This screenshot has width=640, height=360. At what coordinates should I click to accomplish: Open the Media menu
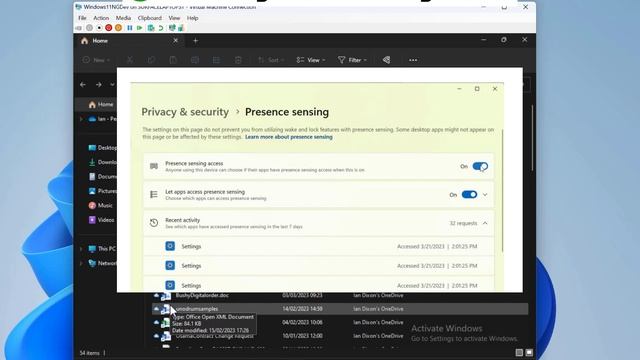(x=123, y=18)
